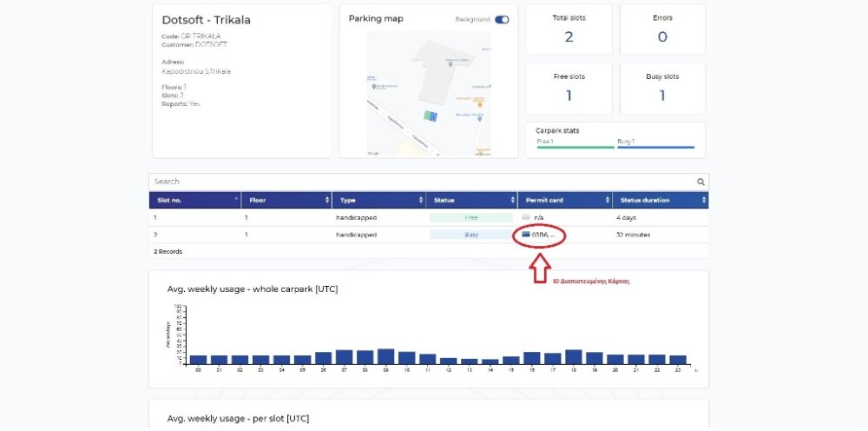Toggle the Background switch off
The height and width of the screenshot is (431, 868).
tap(502, 19)
